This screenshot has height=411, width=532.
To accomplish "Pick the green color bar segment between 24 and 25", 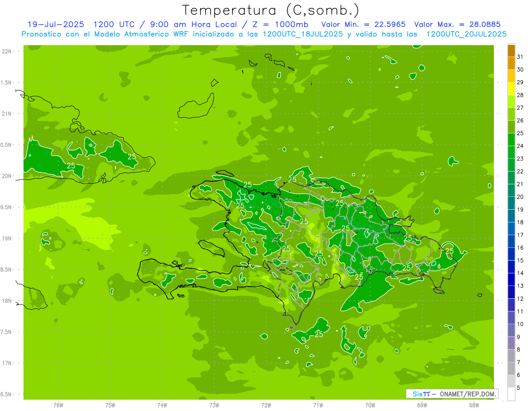I will click(x=511, y=140).
